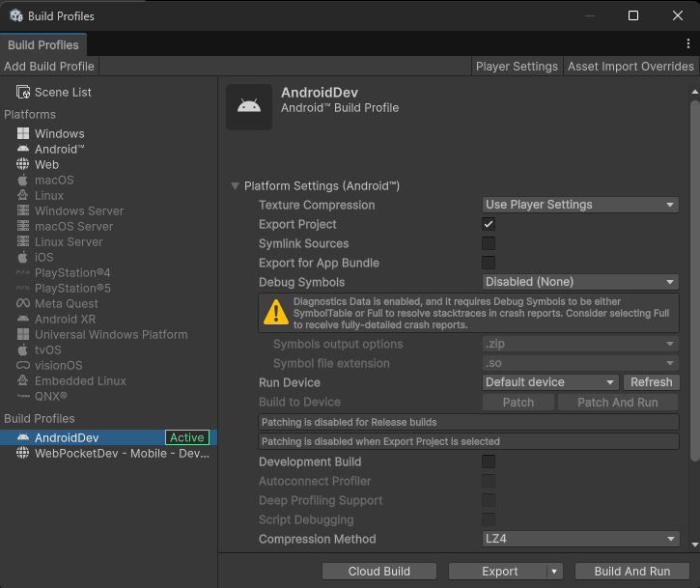Select the WebPocketDev - Mobile build profile
The height and width of the screenshot is (588, 700).
(108, 453)
